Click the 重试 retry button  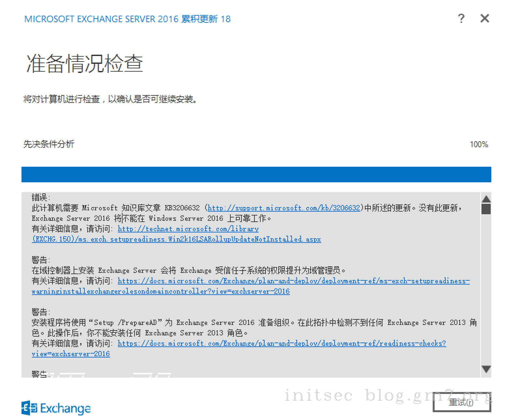click(x=462, y=403)
